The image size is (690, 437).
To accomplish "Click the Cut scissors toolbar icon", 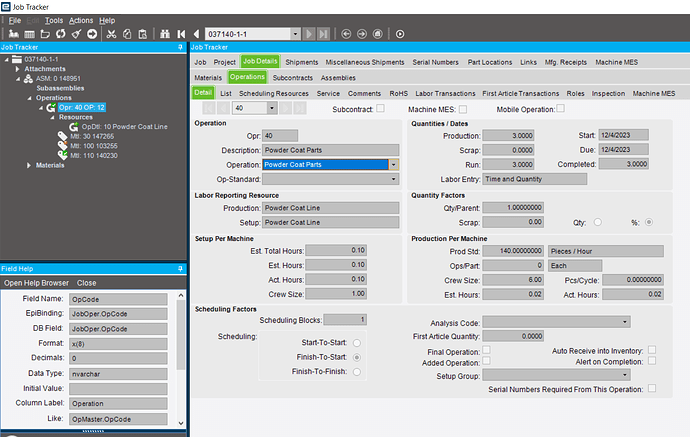I will [112, 34].
